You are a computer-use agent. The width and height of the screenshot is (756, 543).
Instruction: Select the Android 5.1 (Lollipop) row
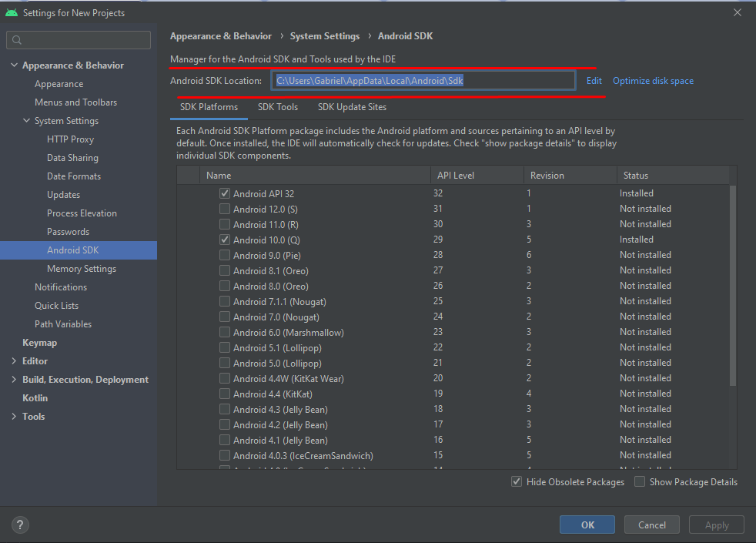click(x=453, y=347)
